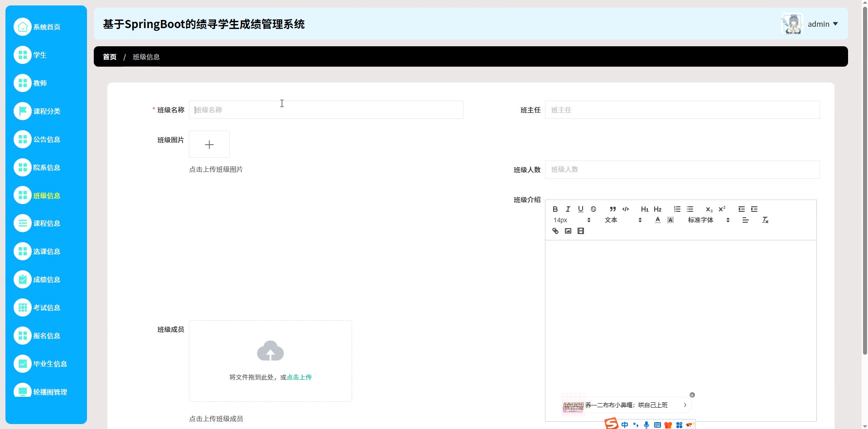Click the 班主任 input field

682,110
